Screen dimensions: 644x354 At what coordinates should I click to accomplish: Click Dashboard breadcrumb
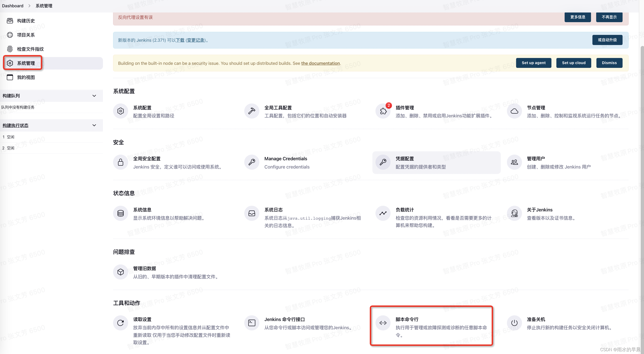[12, 6]
